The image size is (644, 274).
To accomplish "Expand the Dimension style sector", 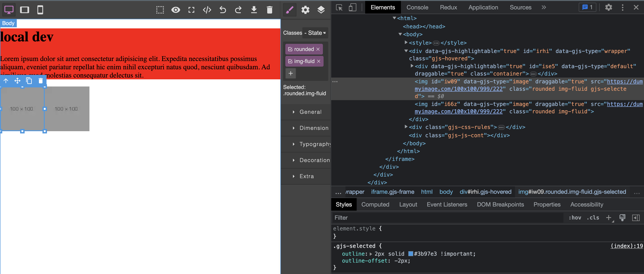I will point(314,128).
